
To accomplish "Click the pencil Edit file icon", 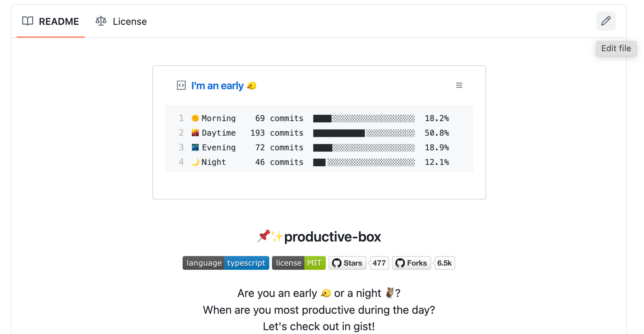I will click(x=606, y=21).
